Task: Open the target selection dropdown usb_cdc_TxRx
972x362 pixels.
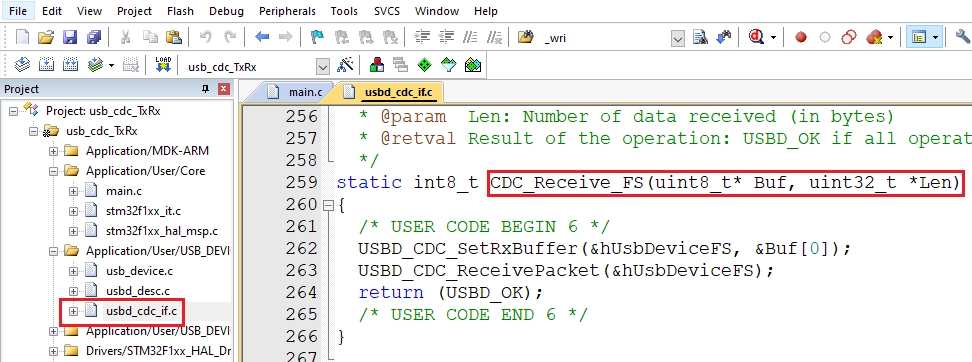Action: coord(323,66)
